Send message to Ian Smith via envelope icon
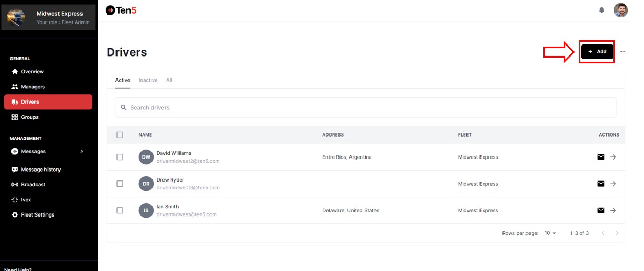 tap(601, 210)
